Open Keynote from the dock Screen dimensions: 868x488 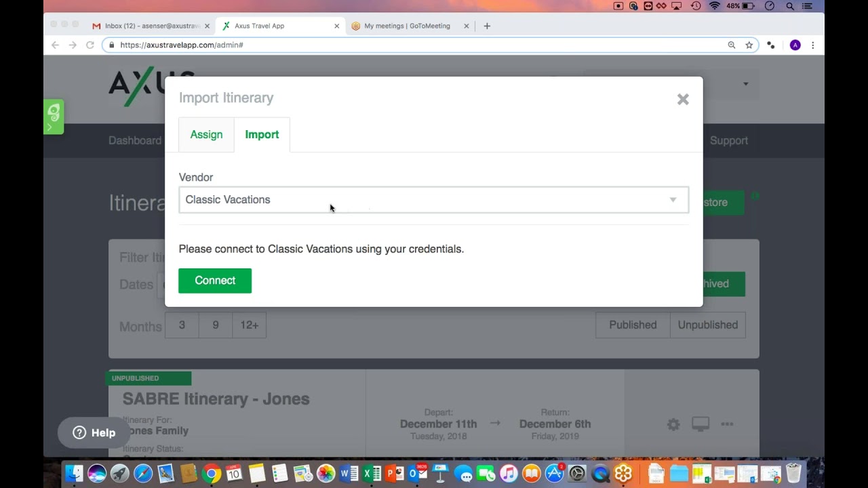[441, 473]
